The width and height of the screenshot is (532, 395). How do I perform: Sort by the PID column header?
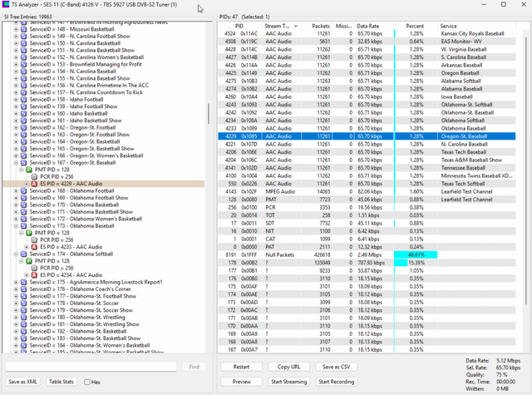(239, 26)
